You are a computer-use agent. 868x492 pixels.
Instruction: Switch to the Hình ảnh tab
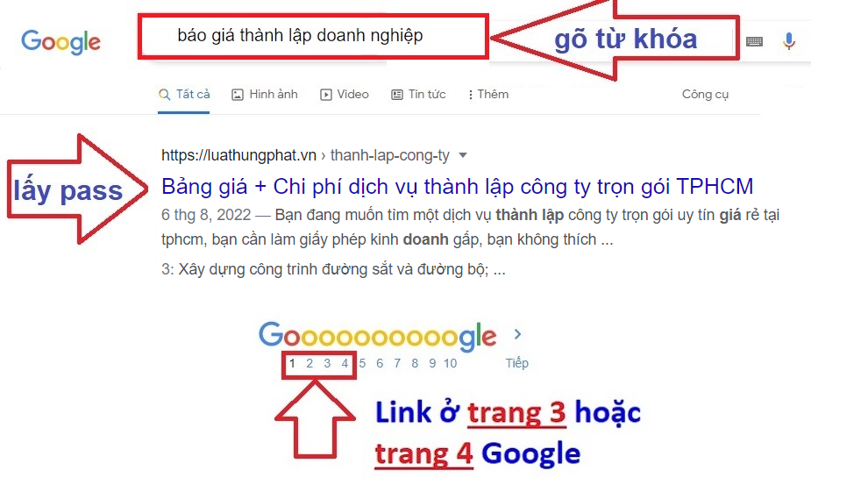(265, 95)
